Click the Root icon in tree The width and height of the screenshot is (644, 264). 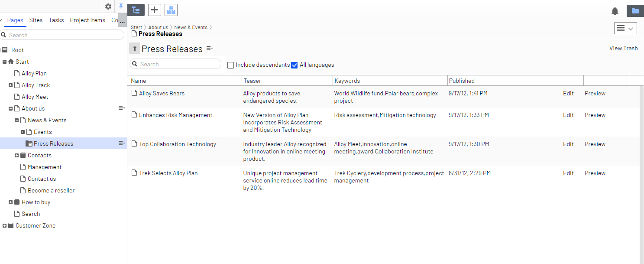coord(5,50)
